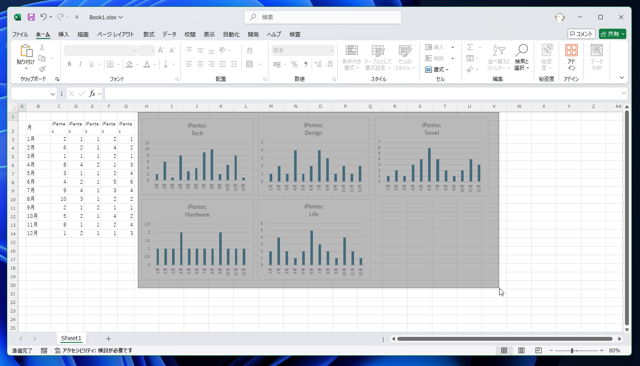Viewport: 640px width, 366px height.
Task: Open the 書式 Format cells dropdown
Action: (x=437, y=69)
